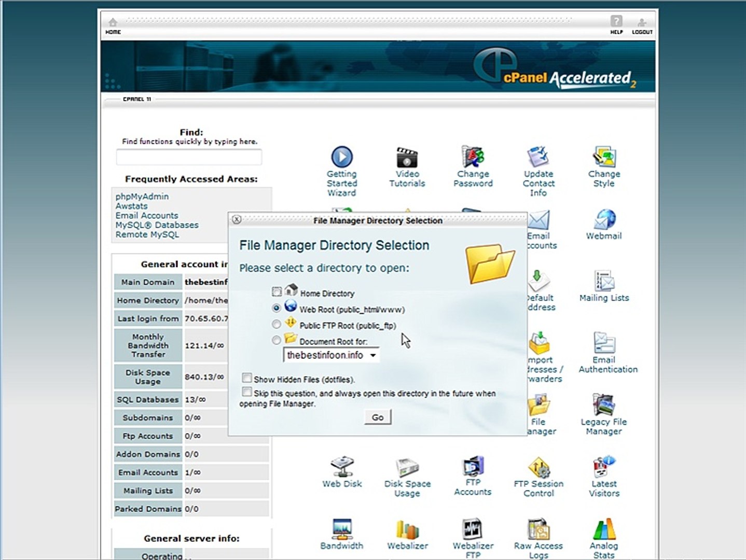Image resolution: width=746 pixels, height=560 pixels.
Task: Open the FTP Session Control icon
Action: pyautogui.click(x=538, y=467)
